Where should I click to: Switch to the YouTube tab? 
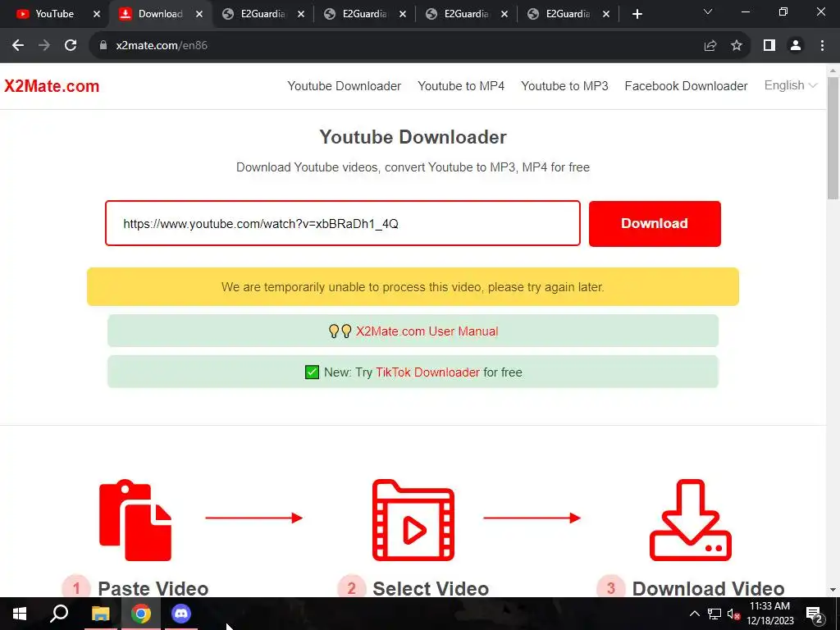tap(54, 14)
